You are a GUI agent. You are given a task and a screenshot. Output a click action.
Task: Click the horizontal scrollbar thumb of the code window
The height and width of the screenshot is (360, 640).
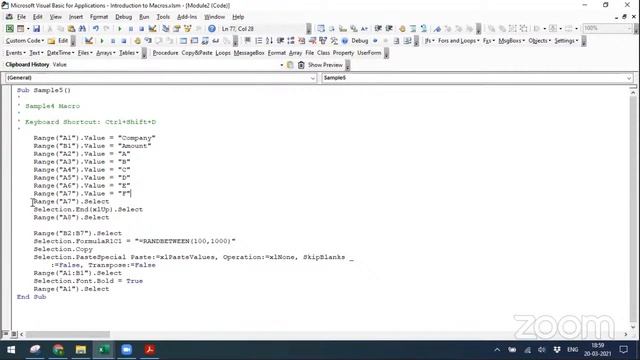(67, 334)
